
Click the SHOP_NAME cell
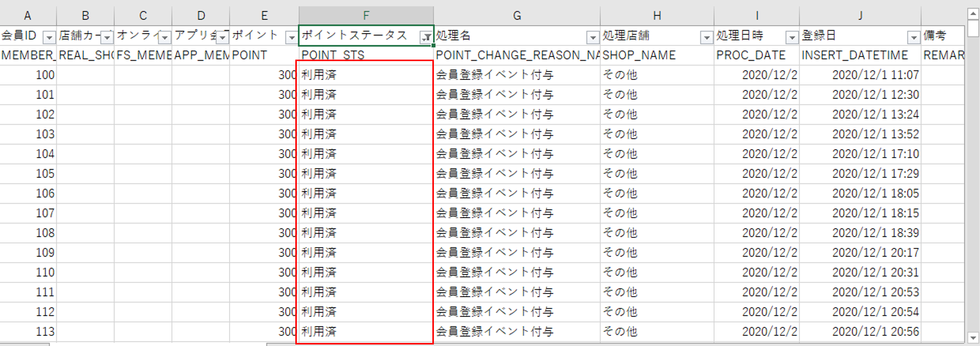point(656,55)
